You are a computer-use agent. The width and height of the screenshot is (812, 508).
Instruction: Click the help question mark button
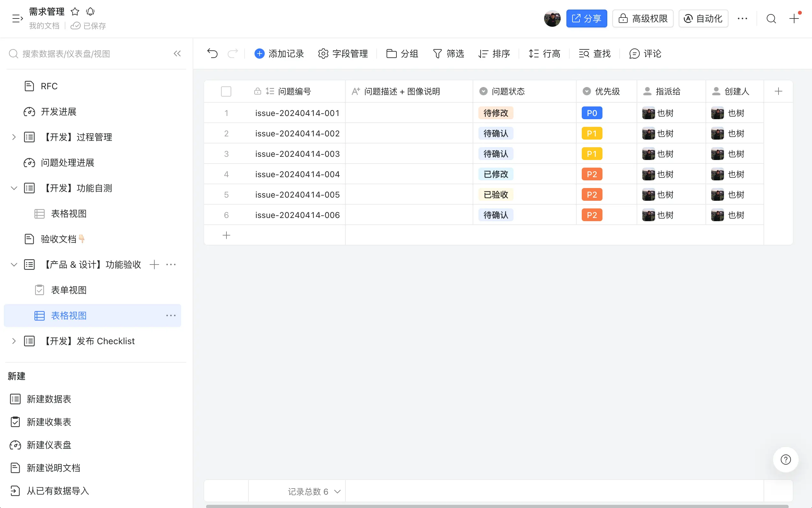coord(786,459)
